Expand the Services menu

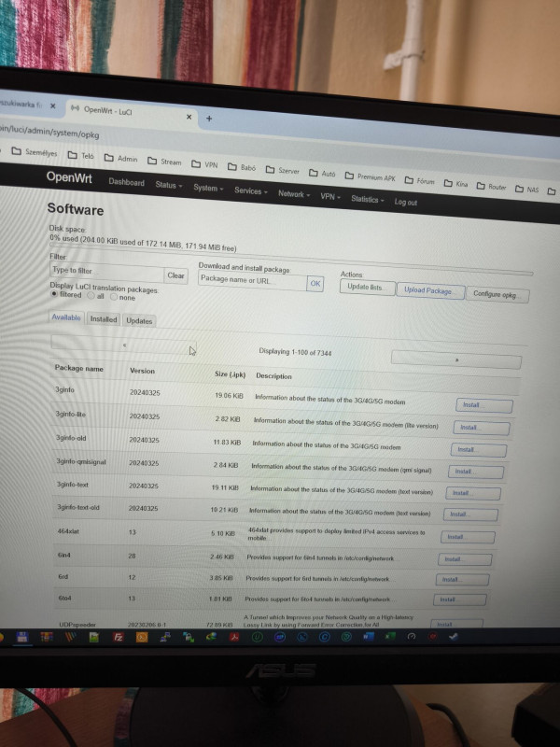[250, 190]
